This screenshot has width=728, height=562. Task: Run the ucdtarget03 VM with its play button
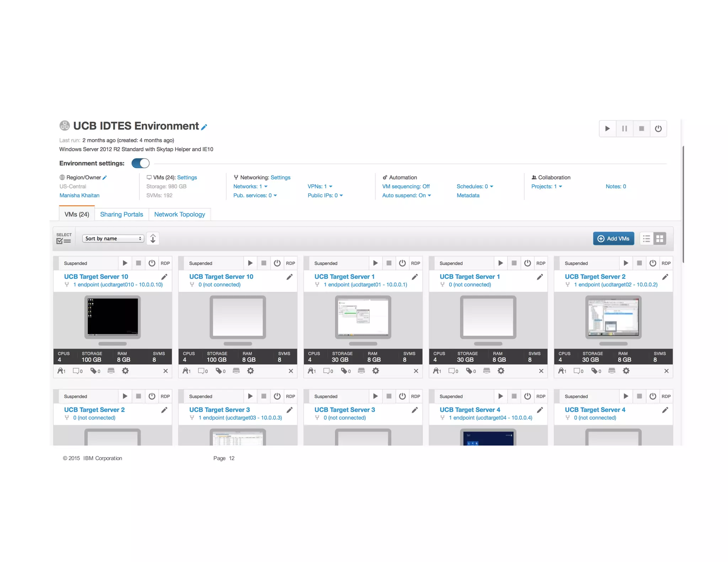(250, 396)
